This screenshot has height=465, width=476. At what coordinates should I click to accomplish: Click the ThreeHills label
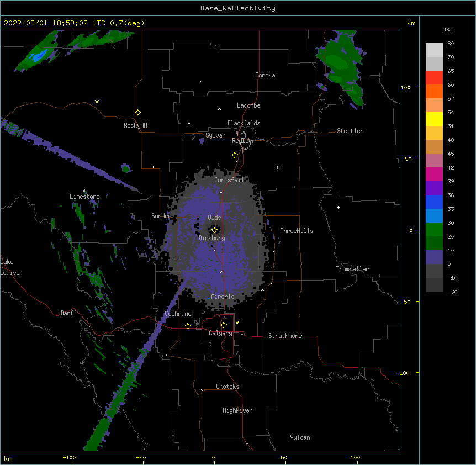click(297, 231)
